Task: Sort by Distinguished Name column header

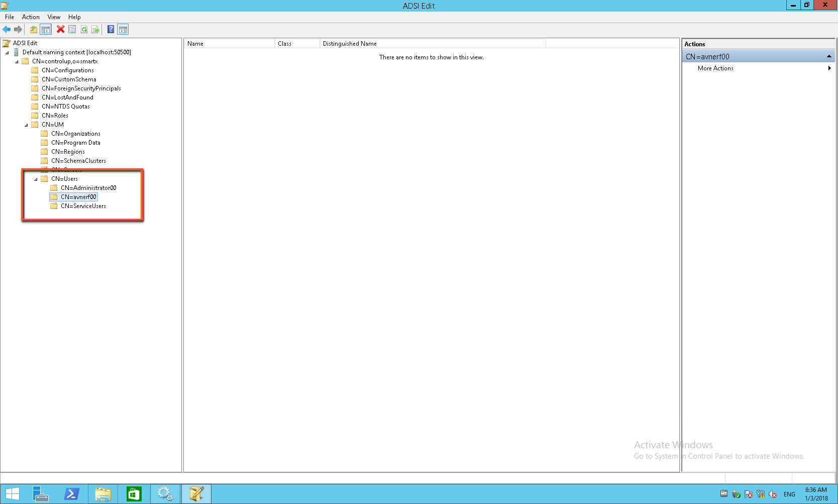Action: 433,44
